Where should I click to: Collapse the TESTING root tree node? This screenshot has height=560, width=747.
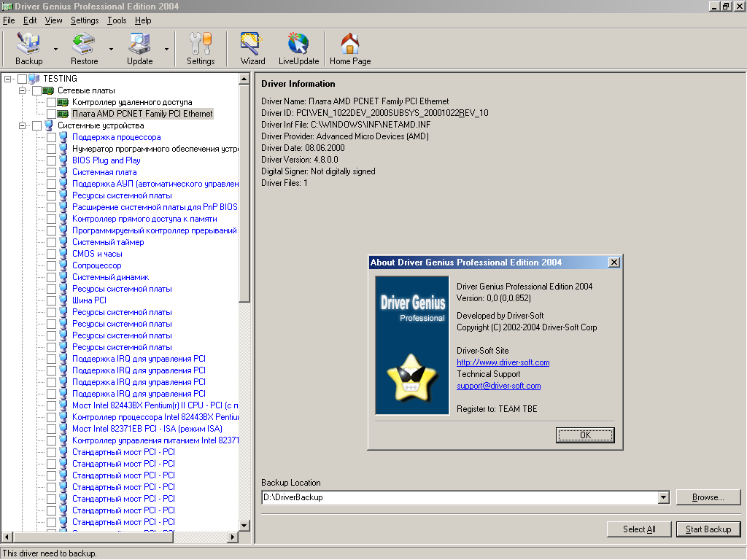pyautogui.click(x=8, y=79)
